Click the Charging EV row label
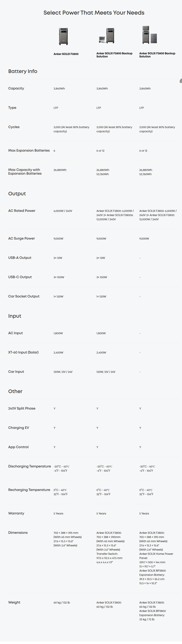182x644 pixels. (x=18, y=428)
